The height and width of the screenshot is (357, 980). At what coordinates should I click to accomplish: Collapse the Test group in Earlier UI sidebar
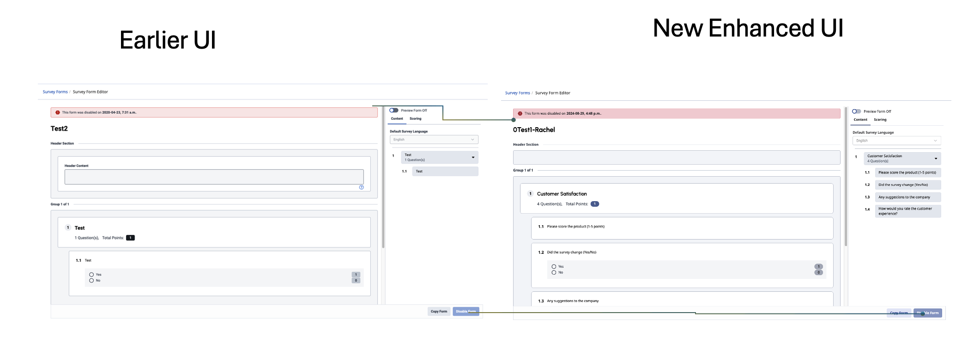click(x=473, y=158)
